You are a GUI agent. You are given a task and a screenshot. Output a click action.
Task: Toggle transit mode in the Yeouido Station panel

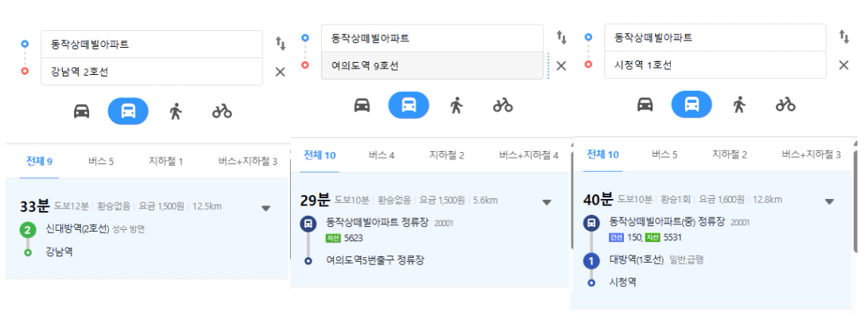click(x=409, y=105)
